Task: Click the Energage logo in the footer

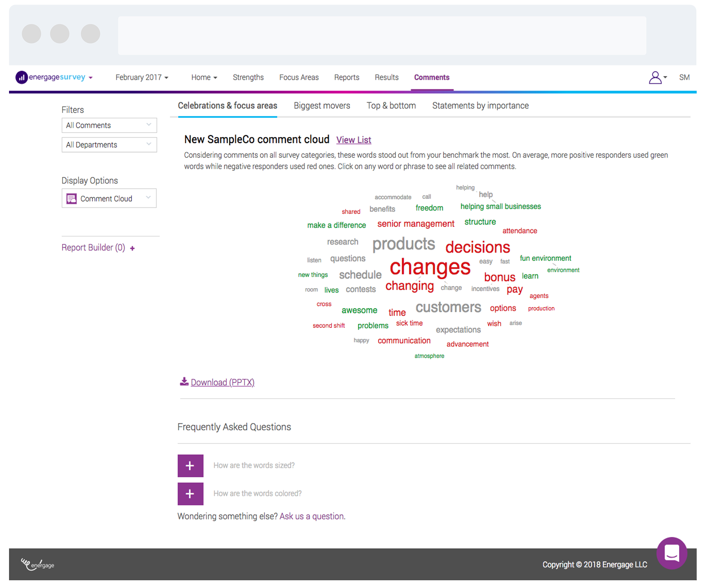Action: click(x=37, y=564)
